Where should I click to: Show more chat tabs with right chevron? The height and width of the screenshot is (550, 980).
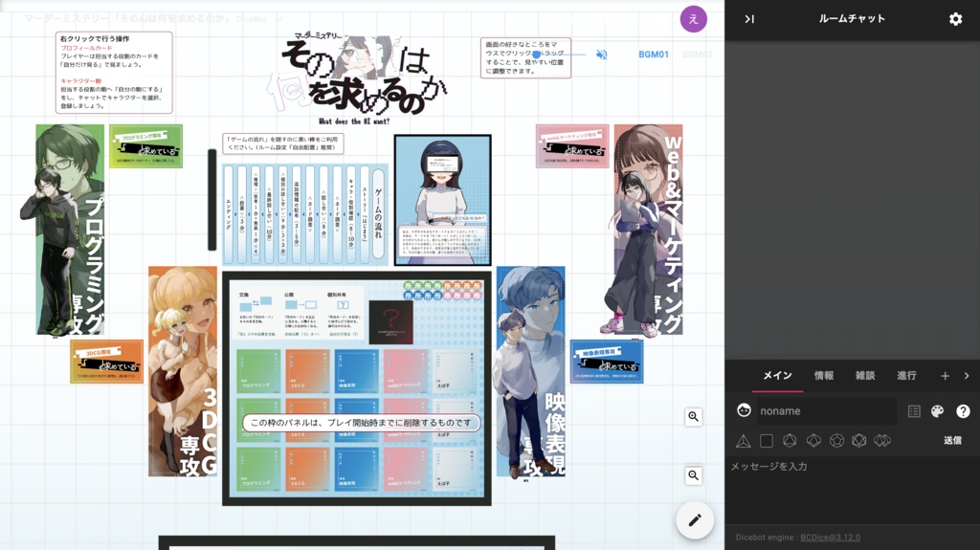click(x=967, y=376)
